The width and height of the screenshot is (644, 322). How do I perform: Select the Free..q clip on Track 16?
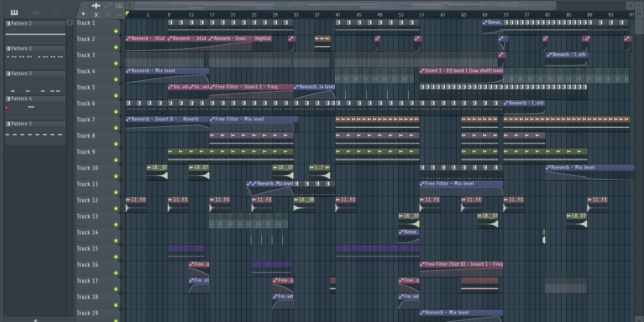(x=199, y=269)
